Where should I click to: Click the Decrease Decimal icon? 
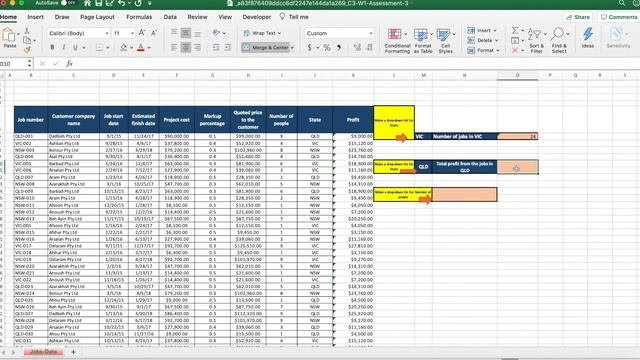pos(369,48)
